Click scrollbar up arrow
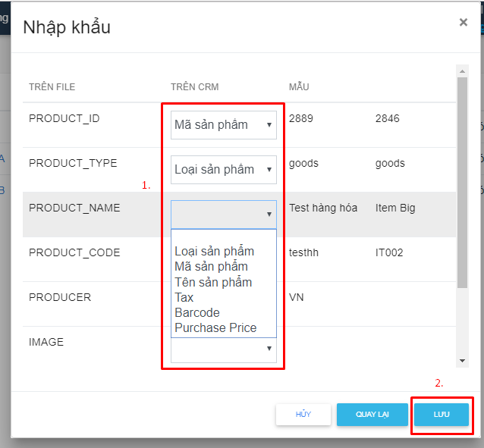 [462, 72]
